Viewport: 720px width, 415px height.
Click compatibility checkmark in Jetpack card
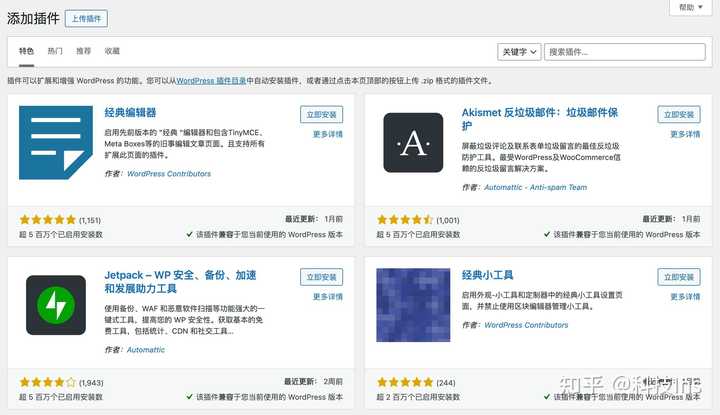189,397
